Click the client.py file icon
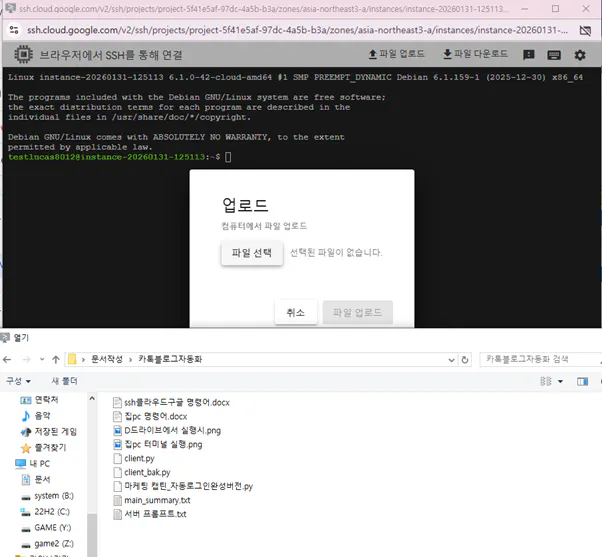The image size is (602, 557). point(117,459)
